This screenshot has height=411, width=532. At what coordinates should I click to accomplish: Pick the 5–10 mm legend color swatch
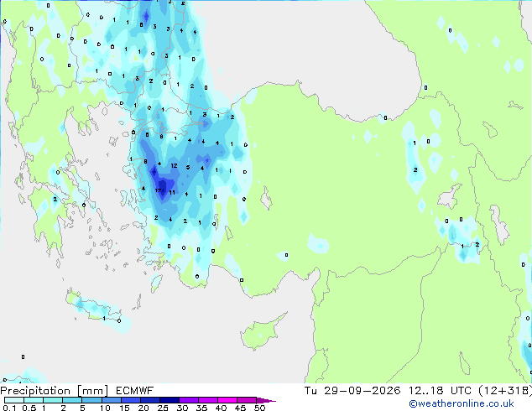point(91,400)
